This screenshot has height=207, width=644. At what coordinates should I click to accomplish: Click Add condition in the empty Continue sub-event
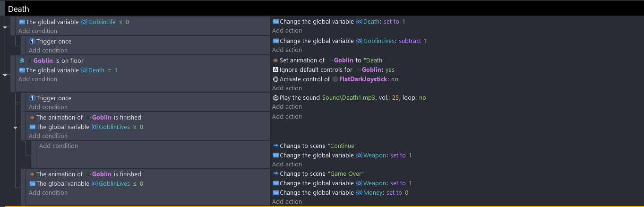[x=59, y=146]
